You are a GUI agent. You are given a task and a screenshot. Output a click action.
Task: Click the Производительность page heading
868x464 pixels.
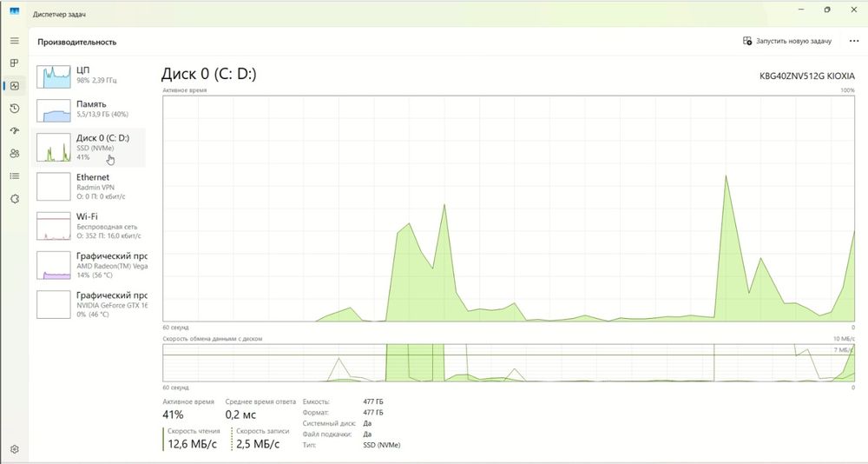tap(77, 42)
